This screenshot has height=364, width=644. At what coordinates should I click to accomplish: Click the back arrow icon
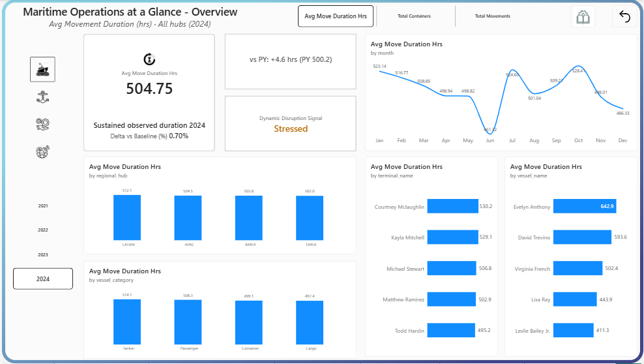[624, 16]
